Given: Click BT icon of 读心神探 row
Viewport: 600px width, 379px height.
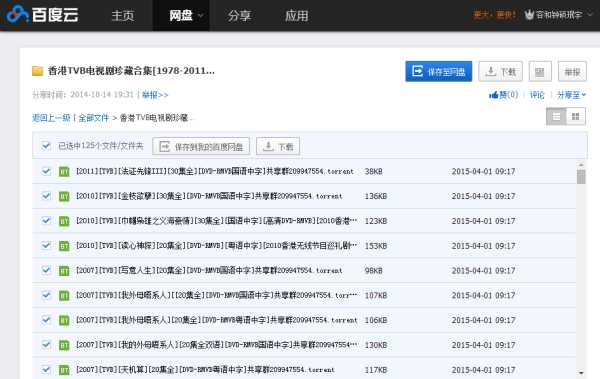Looking at the screenshot, I should point(64,246).
